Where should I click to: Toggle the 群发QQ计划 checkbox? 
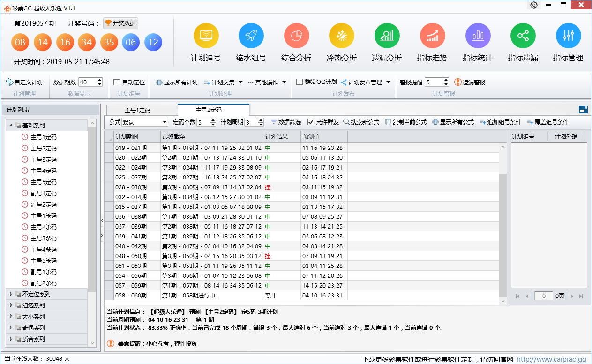(300, 82)
